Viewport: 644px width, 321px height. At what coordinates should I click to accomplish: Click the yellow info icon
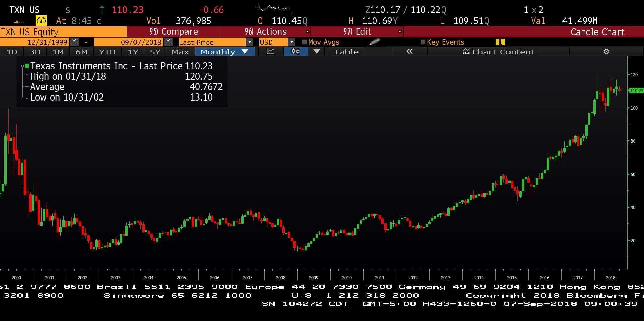[500, 42]
